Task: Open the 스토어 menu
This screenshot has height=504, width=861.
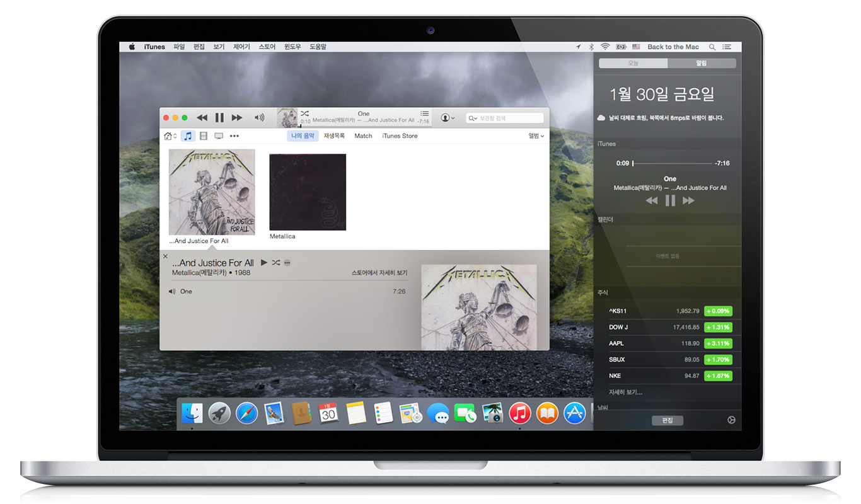Action: tap(267, 47)
